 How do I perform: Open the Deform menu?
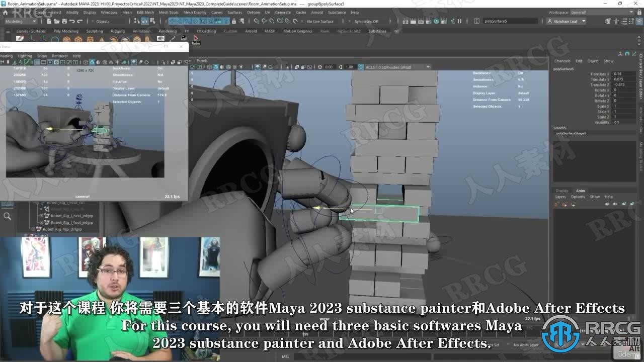tap(254, 12)
